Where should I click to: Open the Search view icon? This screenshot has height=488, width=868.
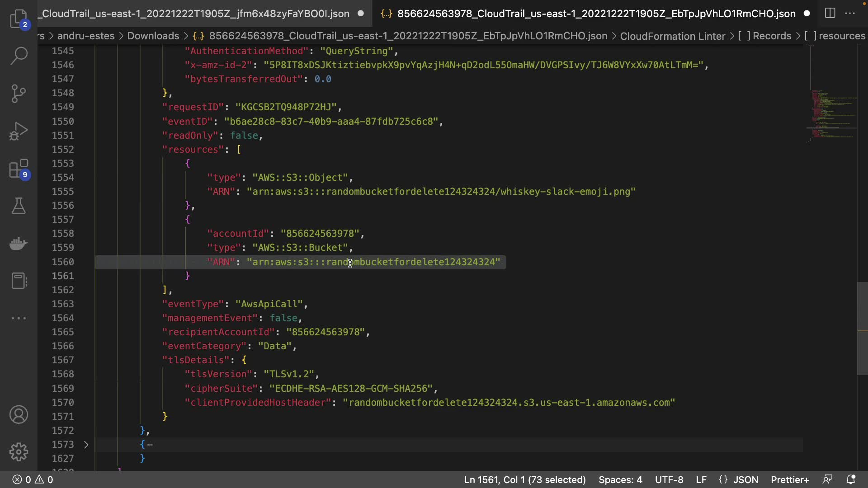click(19, 56)
